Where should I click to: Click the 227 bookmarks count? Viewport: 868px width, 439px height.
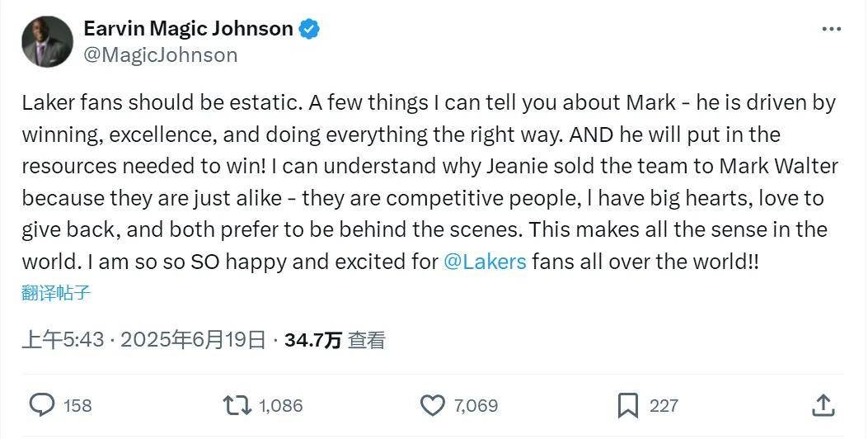click(664, 406)
